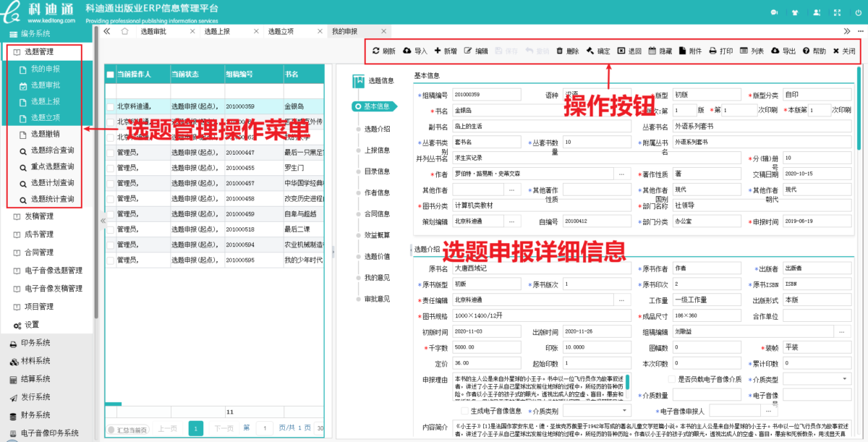Image resolution: width=868 pixels, height=442 pixels.
Task: Click the 打印 printer icon
Action: [712, 51]
